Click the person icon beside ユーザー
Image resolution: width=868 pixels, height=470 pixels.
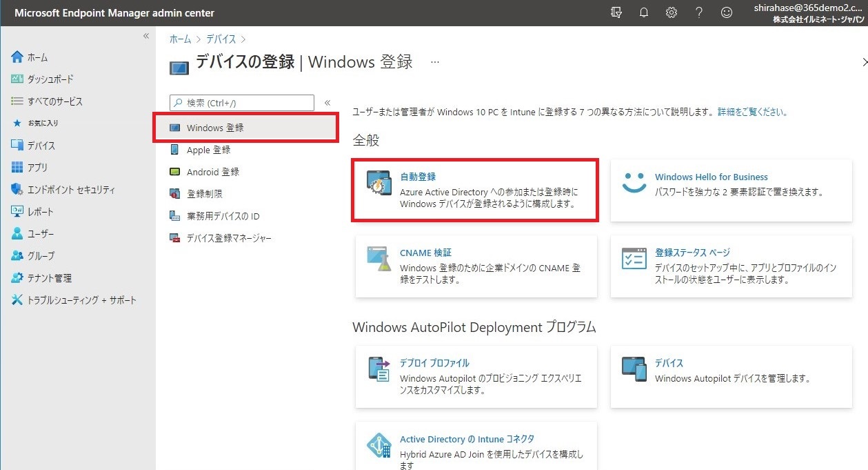click(x=17, y=234)
